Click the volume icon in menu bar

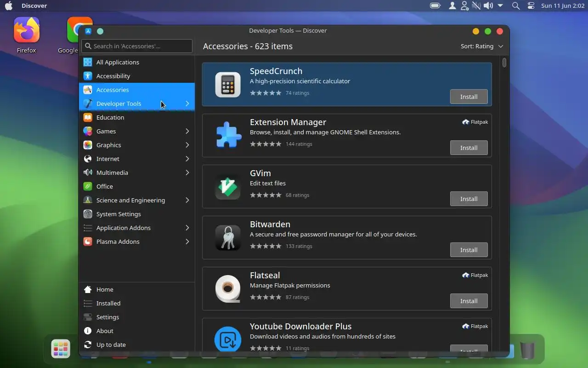point(488,6)
